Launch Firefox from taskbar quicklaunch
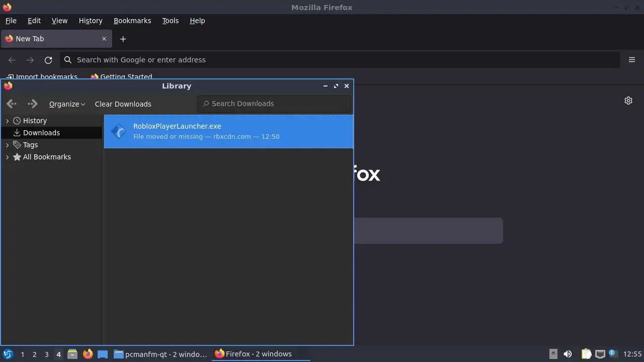Screen dimensions: 644x362 88,354
